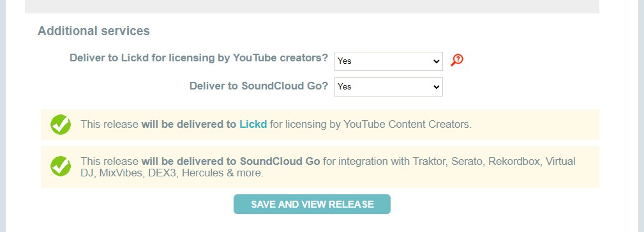Screen dimensions: 644x232
Task: Open the Deliver to Lickd dropdown
Action: (x=389, y=61)
